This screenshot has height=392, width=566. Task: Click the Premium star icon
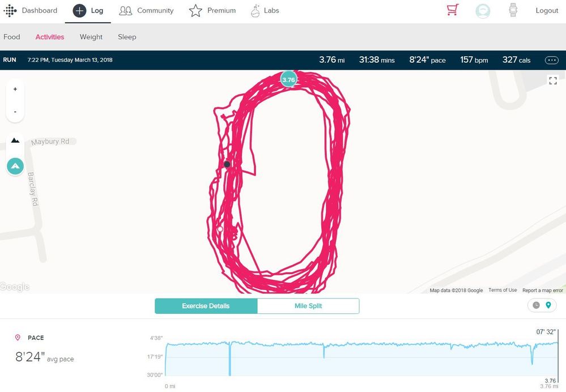point(195,11)
